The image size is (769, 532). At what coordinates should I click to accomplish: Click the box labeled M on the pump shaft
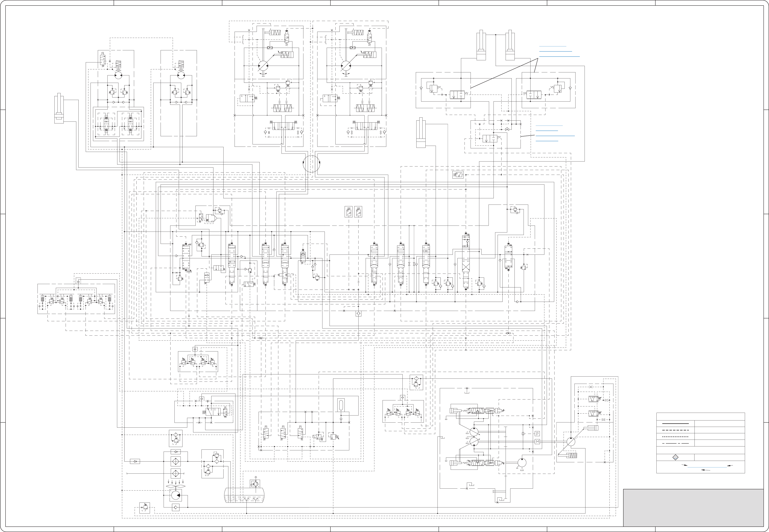(x=537, y=442)
